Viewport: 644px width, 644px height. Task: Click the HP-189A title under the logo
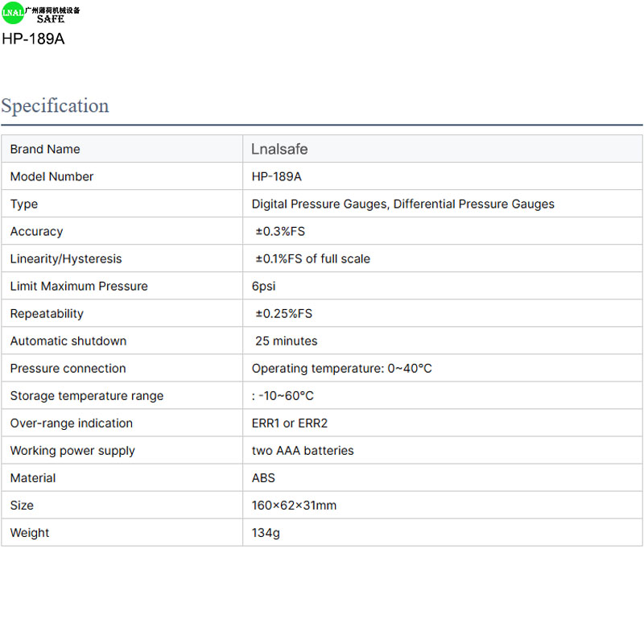tap(33, 39)
